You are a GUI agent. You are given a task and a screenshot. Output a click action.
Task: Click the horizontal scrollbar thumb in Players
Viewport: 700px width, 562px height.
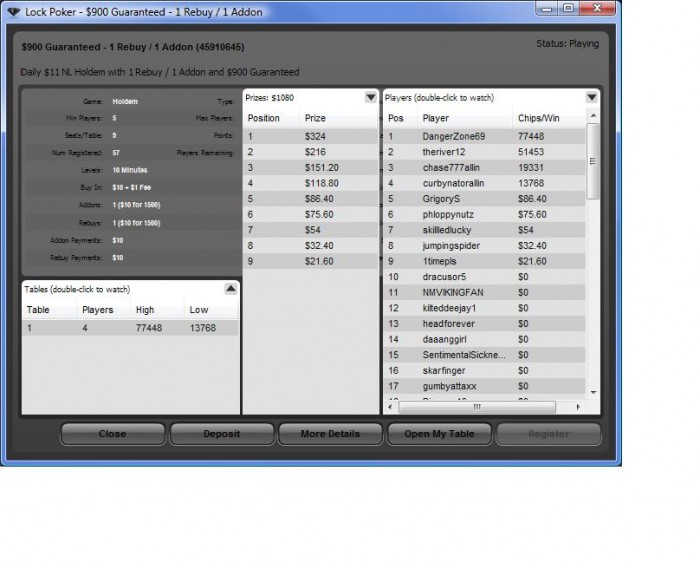pyautogui.click(x=477, y=407)
